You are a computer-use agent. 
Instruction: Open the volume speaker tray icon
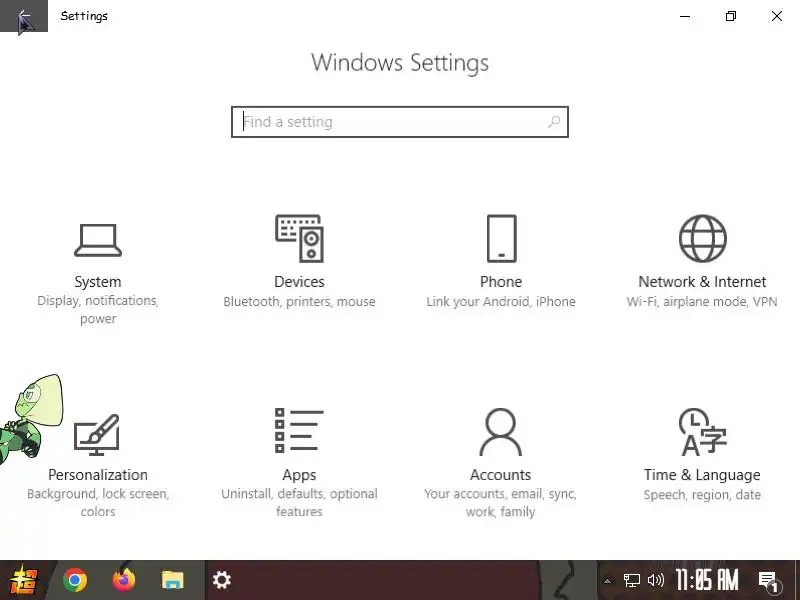pos(656,580)
